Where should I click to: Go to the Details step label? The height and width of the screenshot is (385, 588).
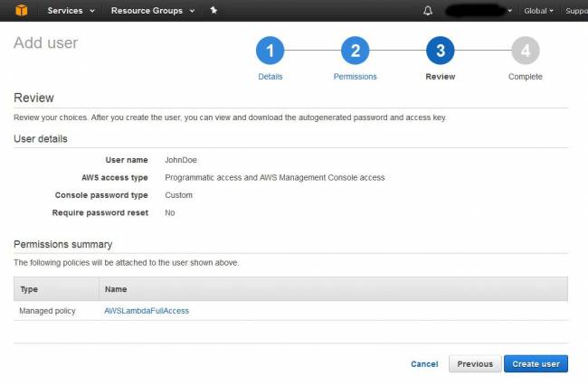[270, 77]
